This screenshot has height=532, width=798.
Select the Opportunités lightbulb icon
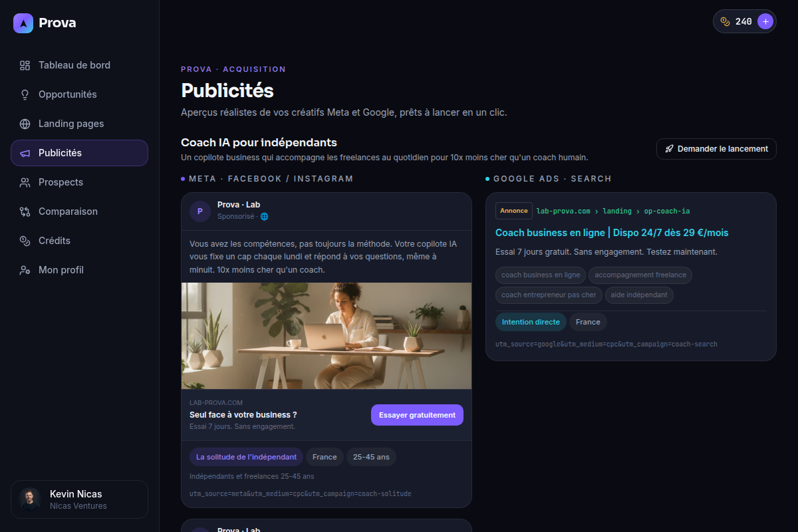click(x=25, y=94)
